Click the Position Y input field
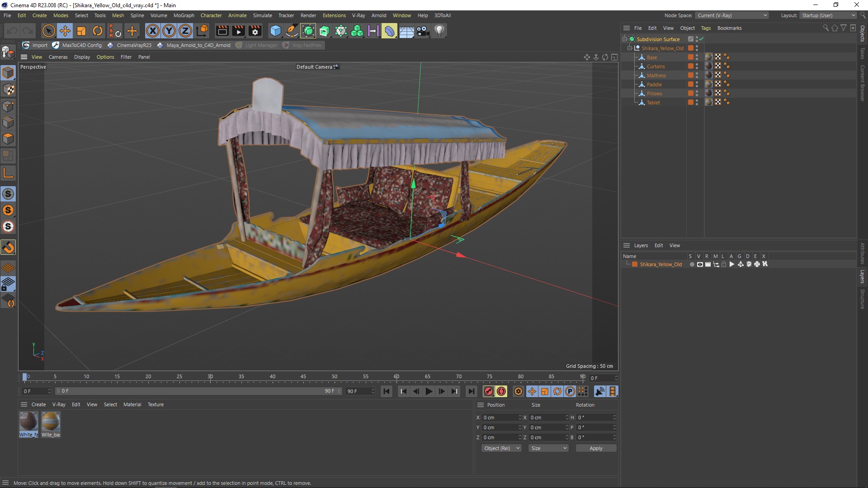 click(500, 427)
